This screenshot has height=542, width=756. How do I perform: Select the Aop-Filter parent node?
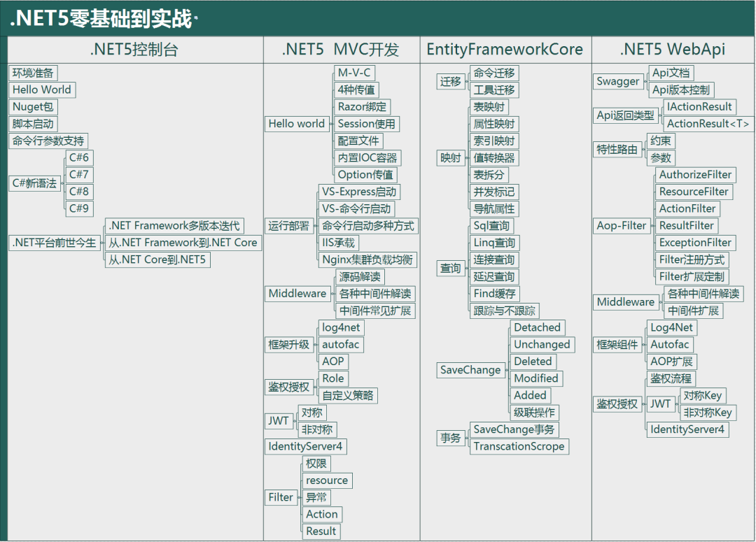(622, 225)
